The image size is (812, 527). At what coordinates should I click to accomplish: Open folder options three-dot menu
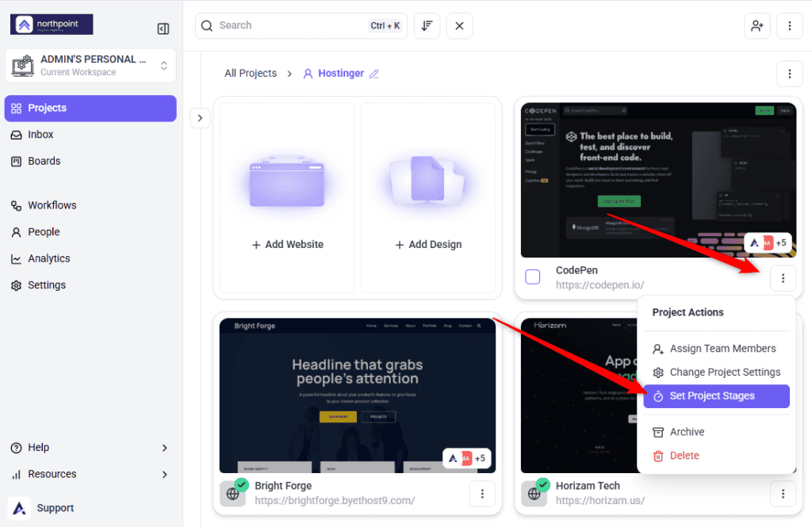[790, 74]
